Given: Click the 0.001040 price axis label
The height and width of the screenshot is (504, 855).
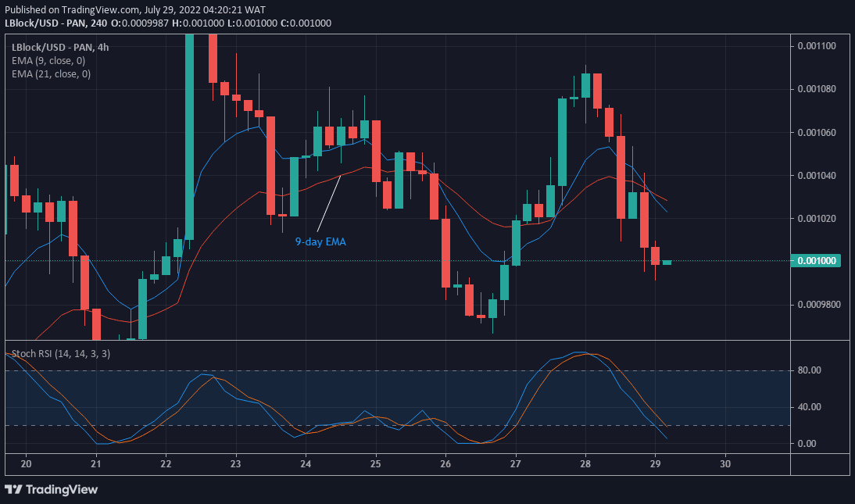Looking at the screenshot, I should click(x=817, y=176).
